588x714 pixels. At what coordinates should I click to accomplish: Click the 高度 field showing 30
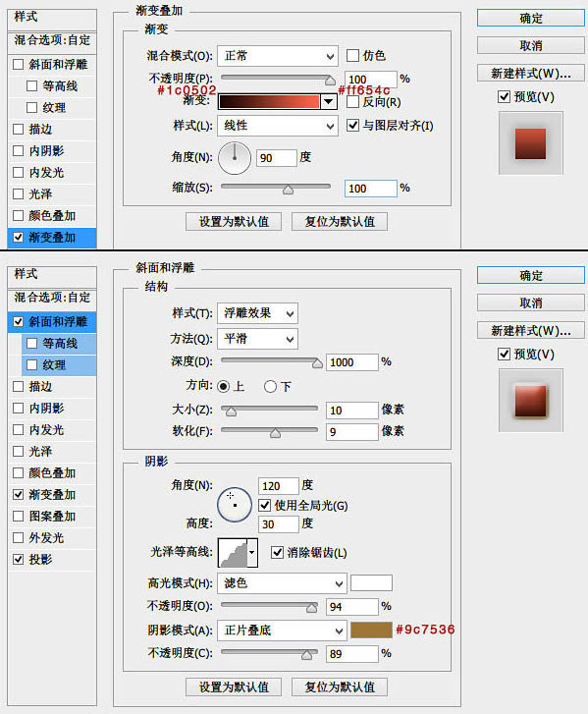(x=278, y=524)
